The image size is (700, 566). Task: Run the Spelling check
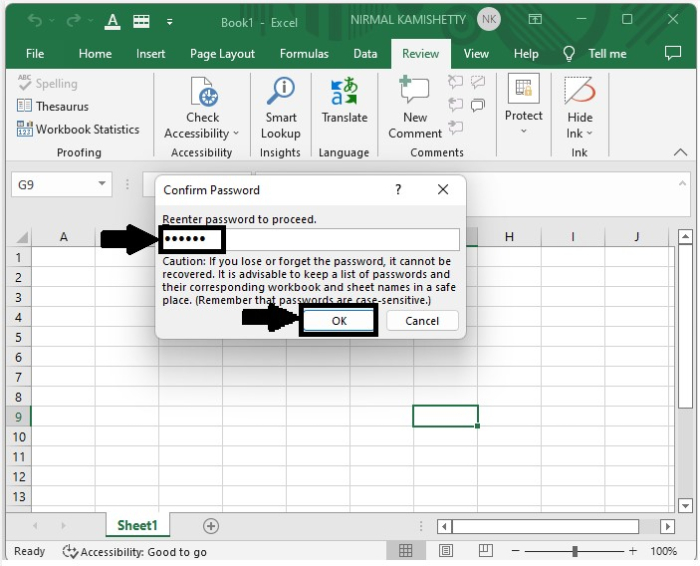click(47, 83)
